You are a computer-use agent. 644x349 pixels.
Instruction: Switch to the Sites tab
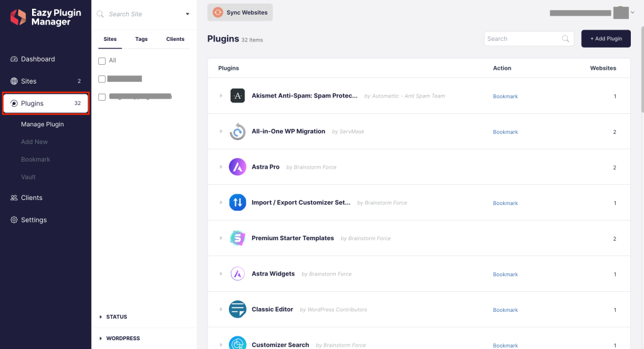110,39
